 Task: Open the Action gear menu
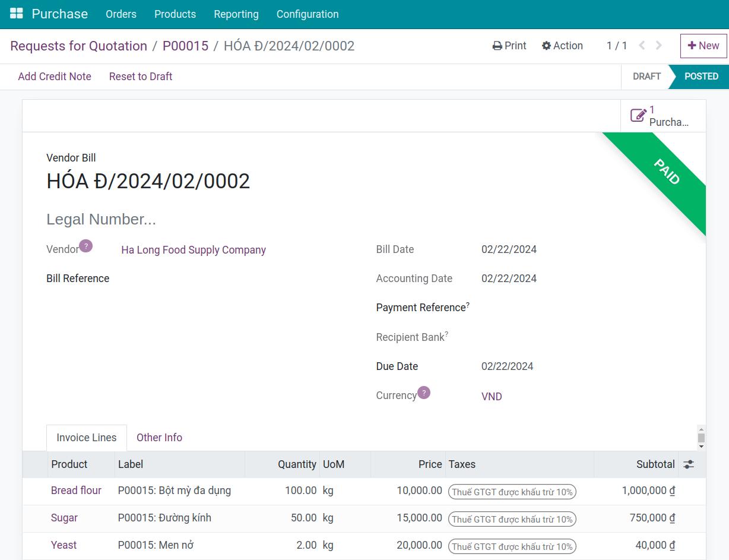[x=562, y=46]
